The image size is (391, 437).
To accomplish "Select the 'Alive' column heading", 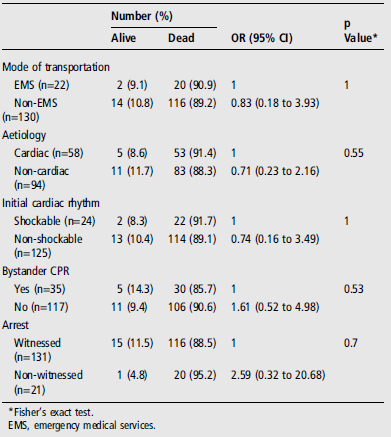I will click(123, 38).
